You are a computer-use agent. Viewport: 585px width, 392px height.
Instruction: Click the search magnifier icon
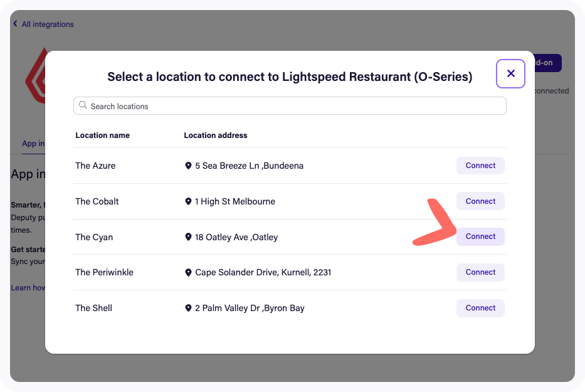click(x=83, y=105)
